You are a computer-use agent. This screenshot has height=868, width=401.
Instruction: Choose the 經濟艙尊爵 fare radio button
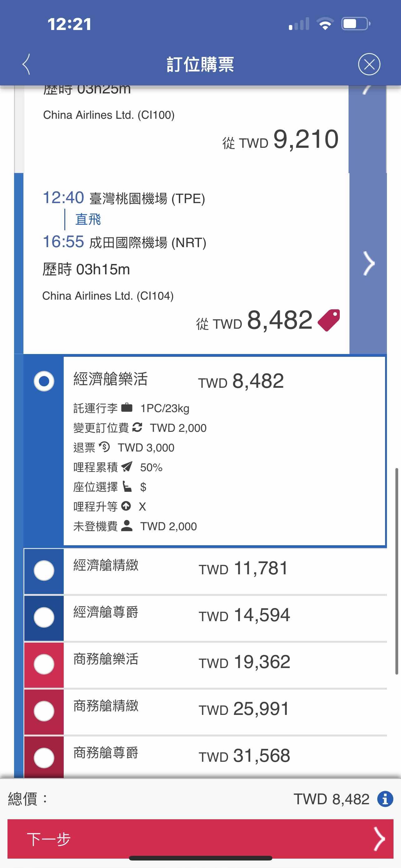click(x=44, y=618)
